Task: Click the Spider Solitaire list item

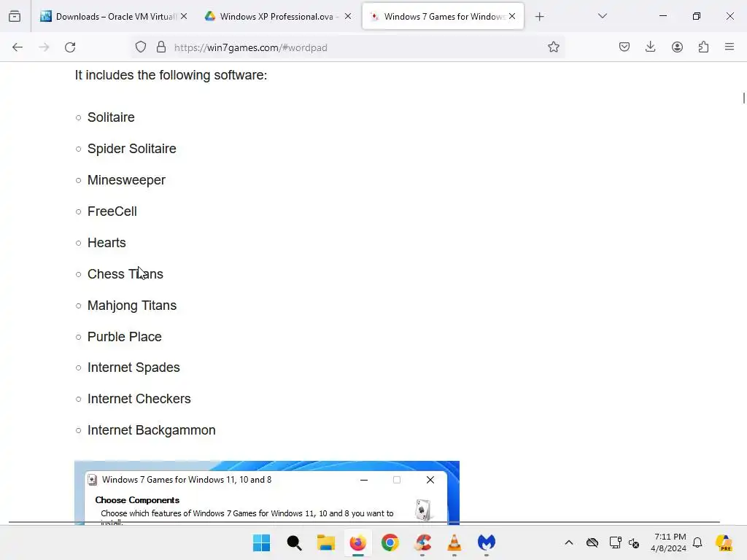Action: point(132,149)
